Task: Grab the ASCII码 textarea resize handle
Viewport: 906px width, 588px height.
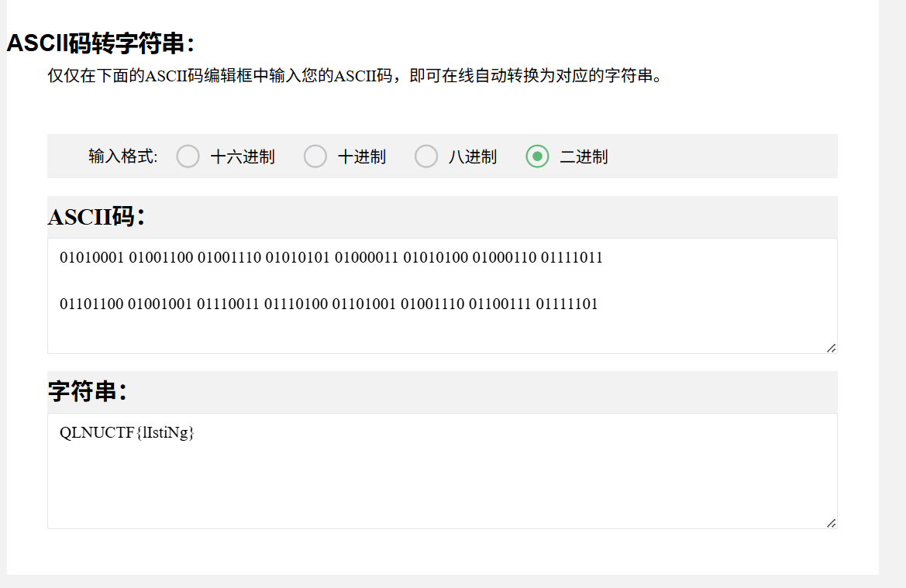Action: click(832, 349)
